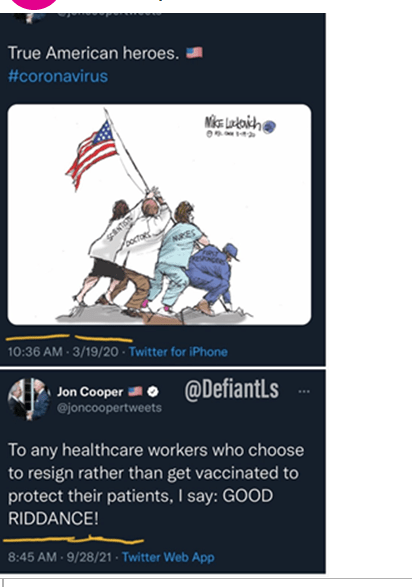Open the flag-raising cartoon image

point(159,215)
